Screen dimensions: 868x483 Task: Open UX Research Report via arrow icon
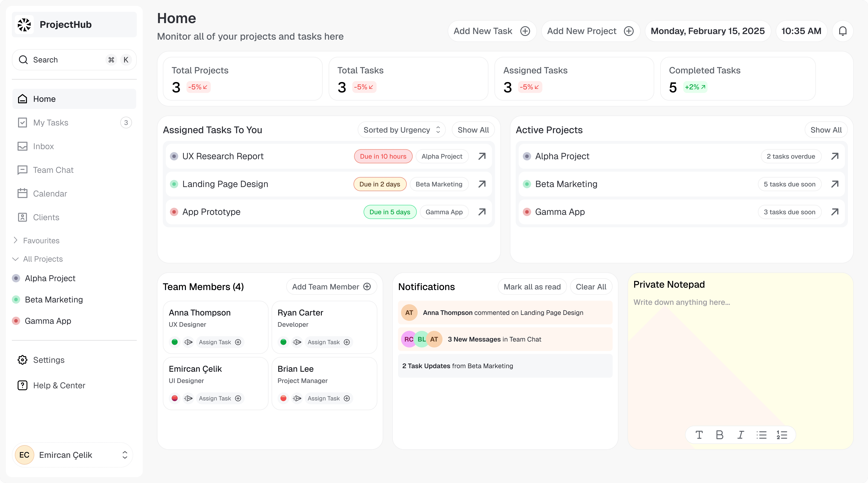[x=482, y=156]
